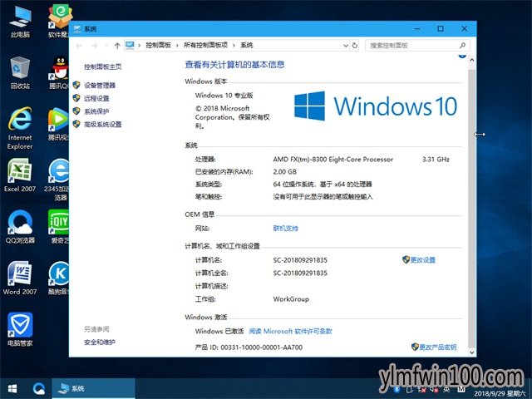This screenshot has width=532, height=399.
Task: Open QQ browser pinned on taskbar
Action: (x=38, y=388)
